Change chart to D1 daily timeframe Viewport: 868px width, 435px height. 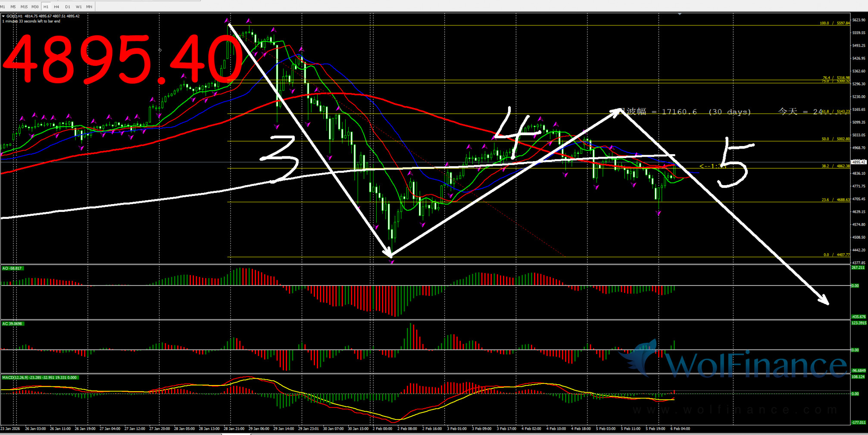tap(68, 7)
